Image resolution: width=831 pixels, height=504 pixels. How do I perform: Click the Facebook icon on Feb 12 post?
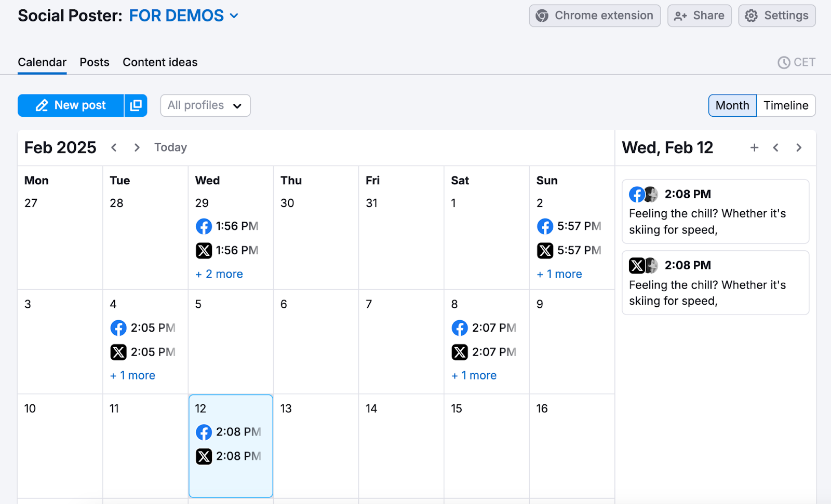pyautogui.click(x=204, y=432)
